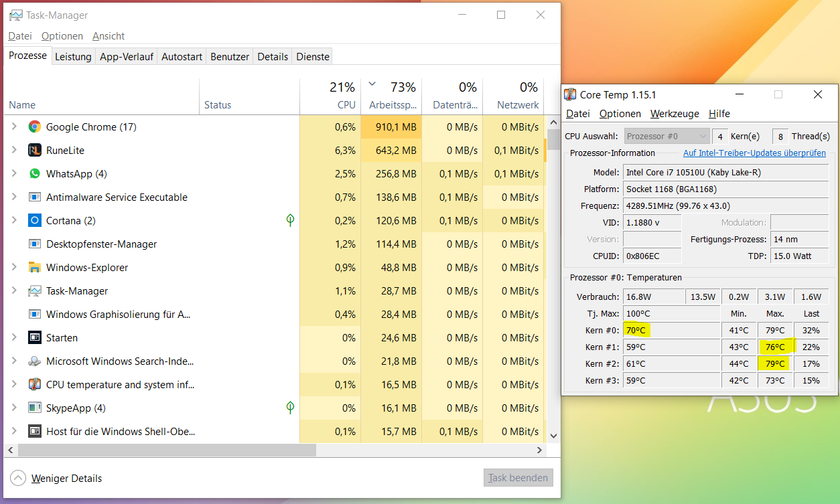This screenshot has width=840, height=504.
Task: Open Datei menu in Task-Manager
Action: (20, 36)
